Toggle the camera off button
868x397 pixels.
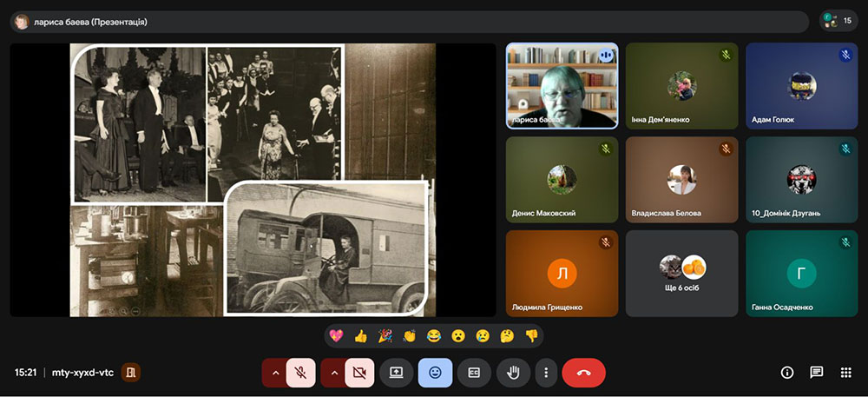coord(359,373)
